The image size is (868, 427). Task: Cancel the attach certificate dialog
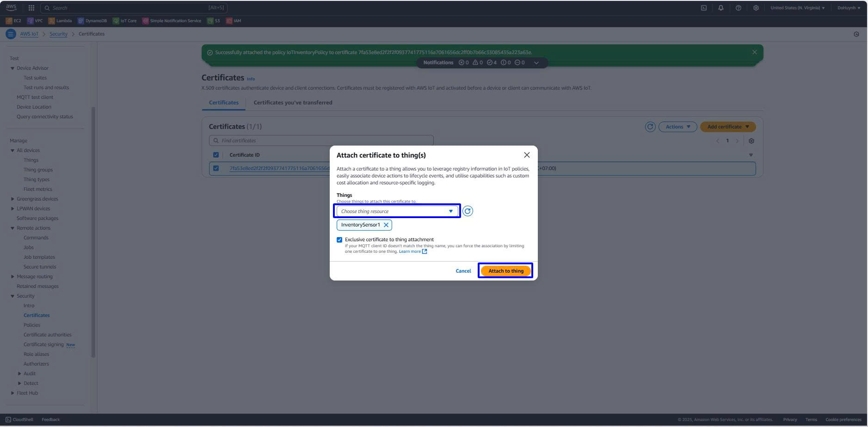point(463,271)
